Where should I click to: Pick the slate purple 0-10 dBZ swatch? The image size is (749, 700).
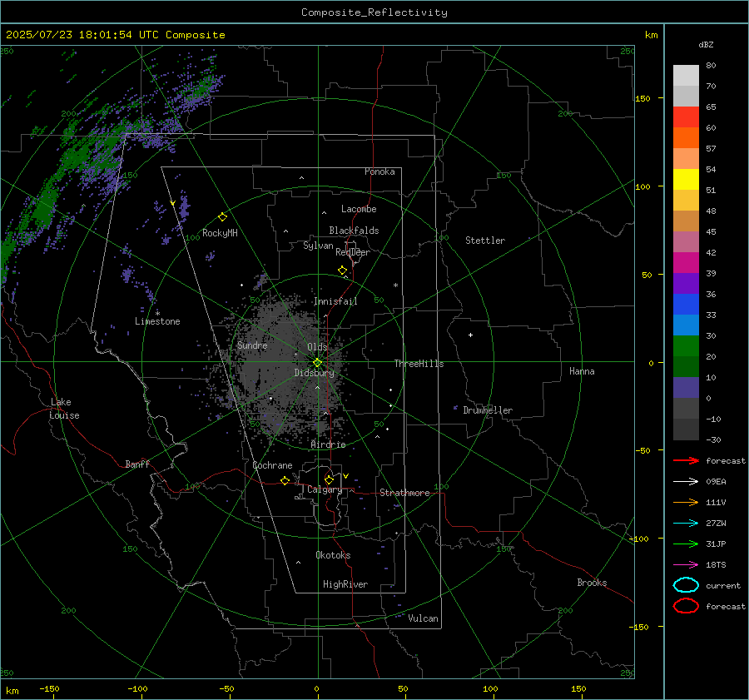tap(686, 388)
